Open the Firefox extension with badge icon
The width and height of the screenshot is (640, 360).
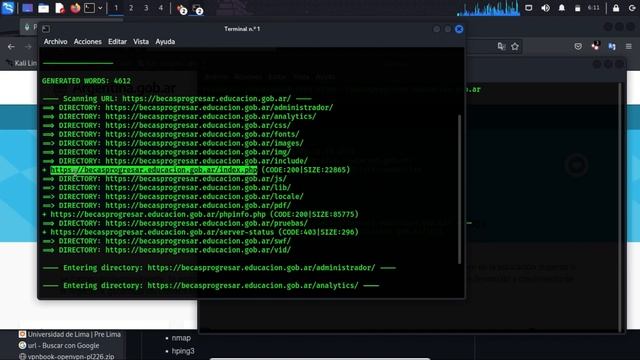(x=596, y=46)
